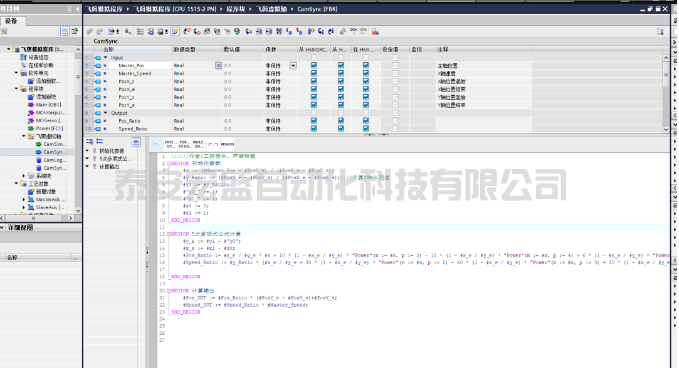The height and width of the screenshot is (371, 679).
Task: Click the highlighted lightbulb toolbar icon
Action: 175,32
